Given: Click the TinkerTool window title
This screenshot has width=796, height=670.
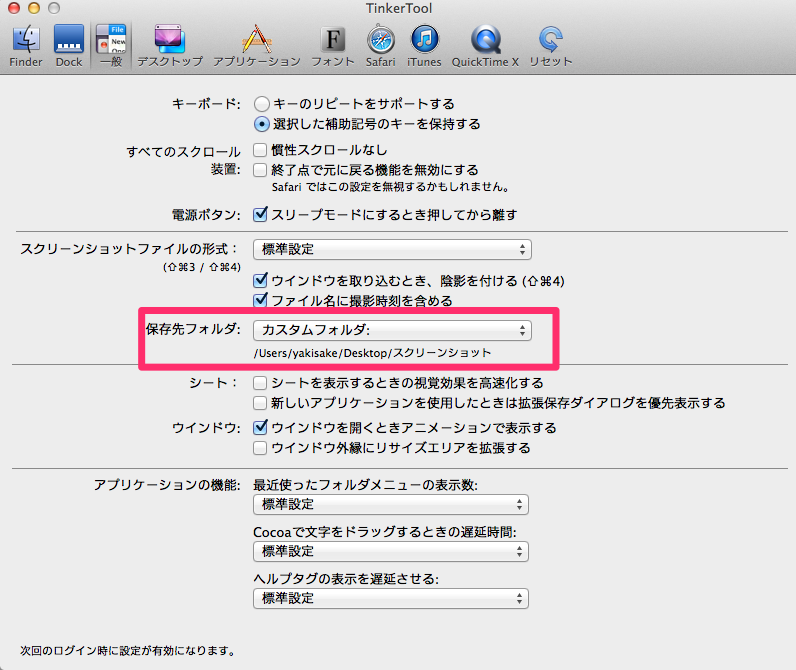Looking at the screenshot, I should [399, 8].
